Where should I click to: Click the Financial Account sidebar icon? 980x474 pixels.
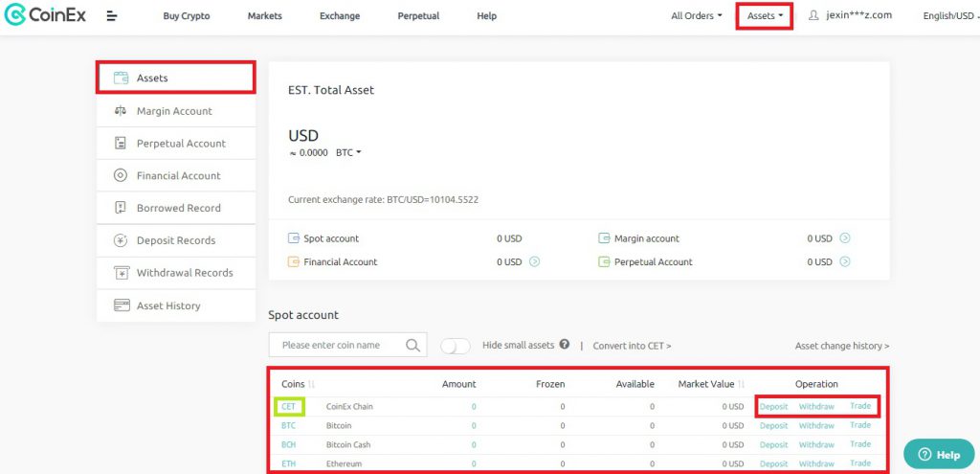(121, 176)
